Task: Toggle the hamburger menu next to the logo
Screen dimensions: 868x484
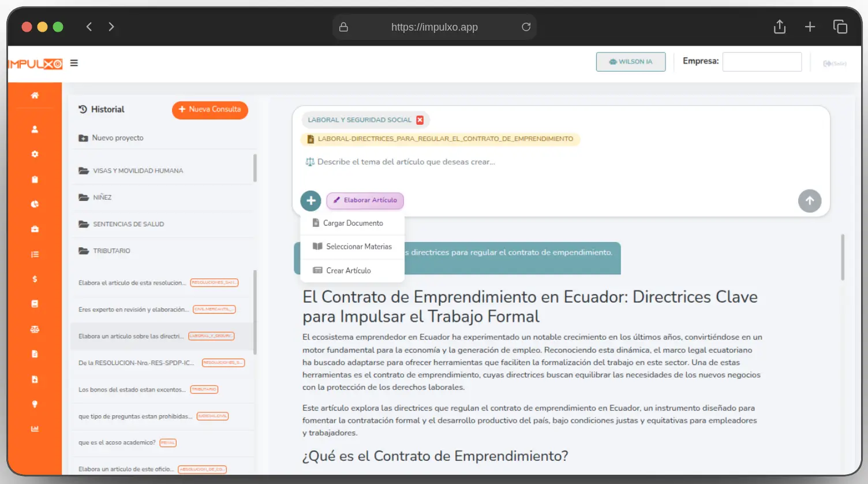Action: 74,62
